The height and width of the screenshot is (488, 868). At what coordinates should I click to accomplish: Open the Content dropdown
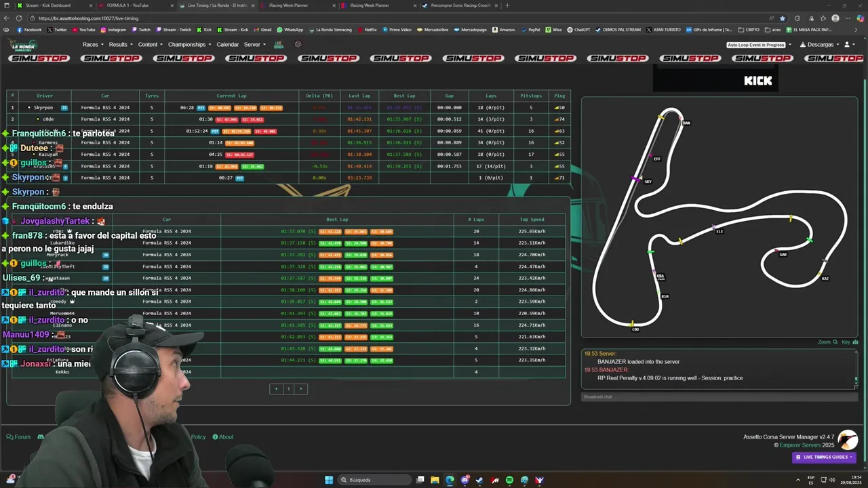pos(150,45)
